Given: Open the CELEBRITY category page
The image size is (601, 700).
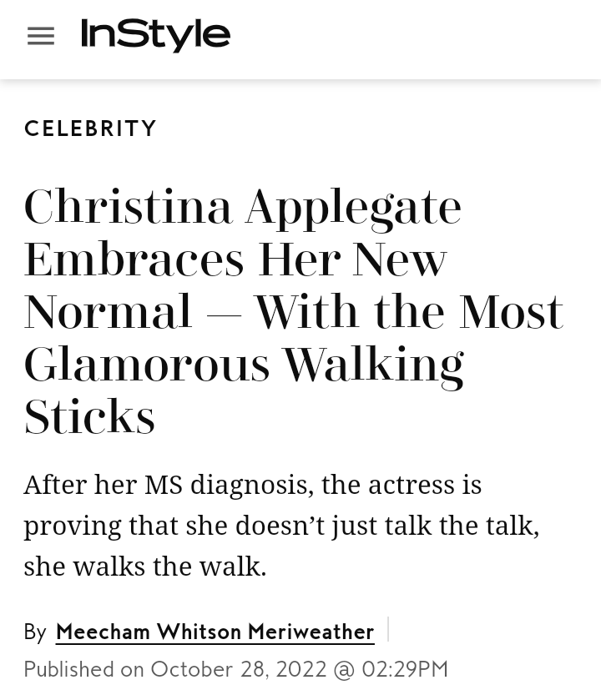Looking at the screenshot, I should 91,128.
